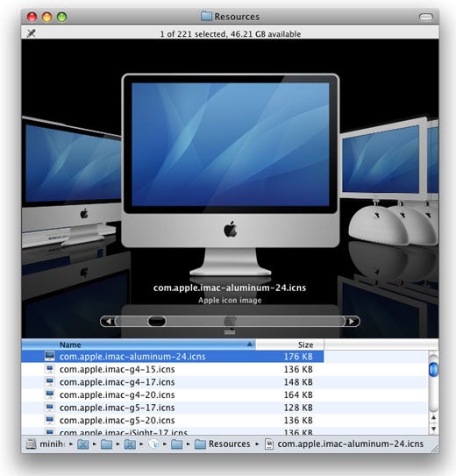This screenshot has width=456, height=476.
Task: Click icon of com.apple.imac-g4-20.icns row
Action: coord(49,394)
